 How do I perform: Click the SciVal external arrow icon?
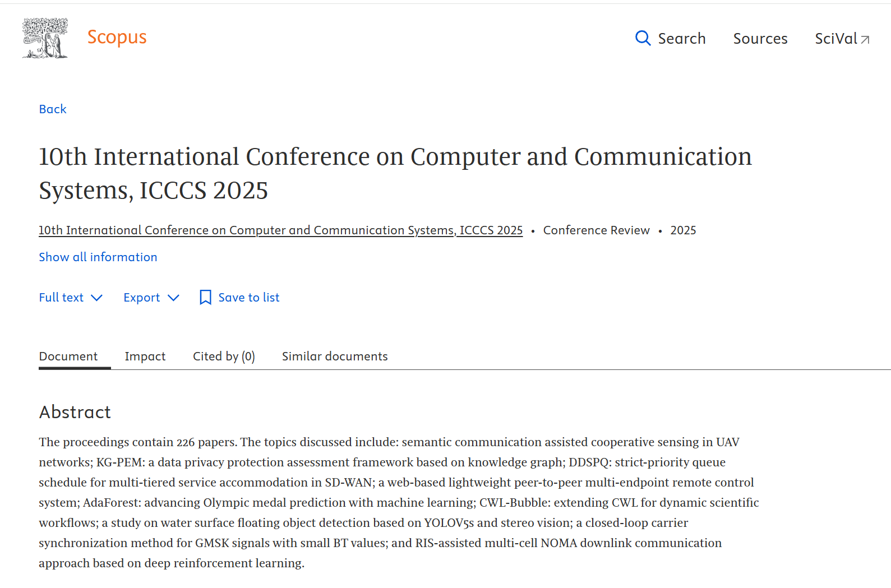click(x=865, y=40)
